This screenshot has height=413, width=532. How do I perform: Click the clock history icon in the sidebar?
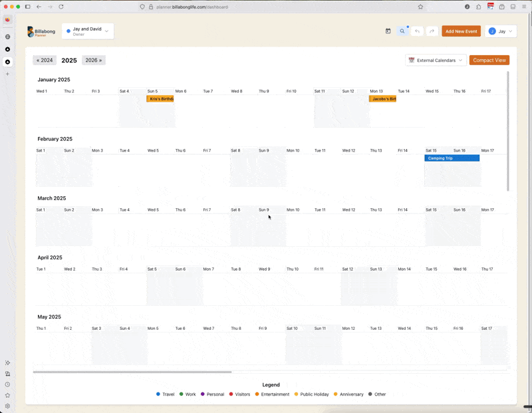7,384
